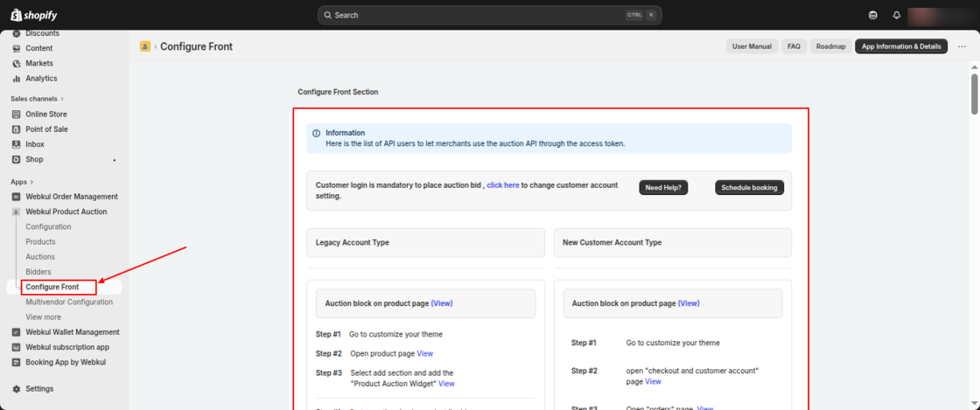Click the Point of Sale icon
Screen dimensions: 980x410
[17, 129]
